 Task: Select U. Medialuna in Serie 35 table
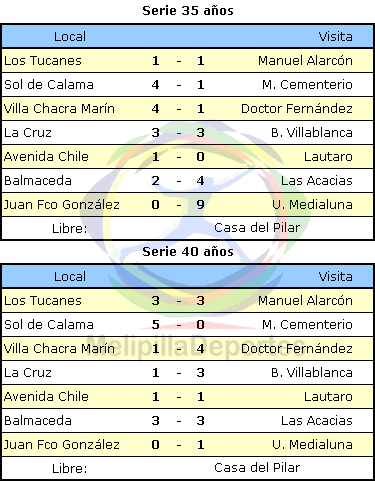tap(312, 205)
